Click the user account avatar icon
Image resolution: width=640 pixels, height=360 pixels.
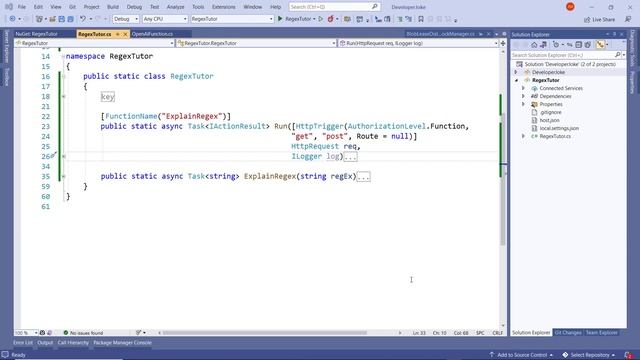click(570, 7)
